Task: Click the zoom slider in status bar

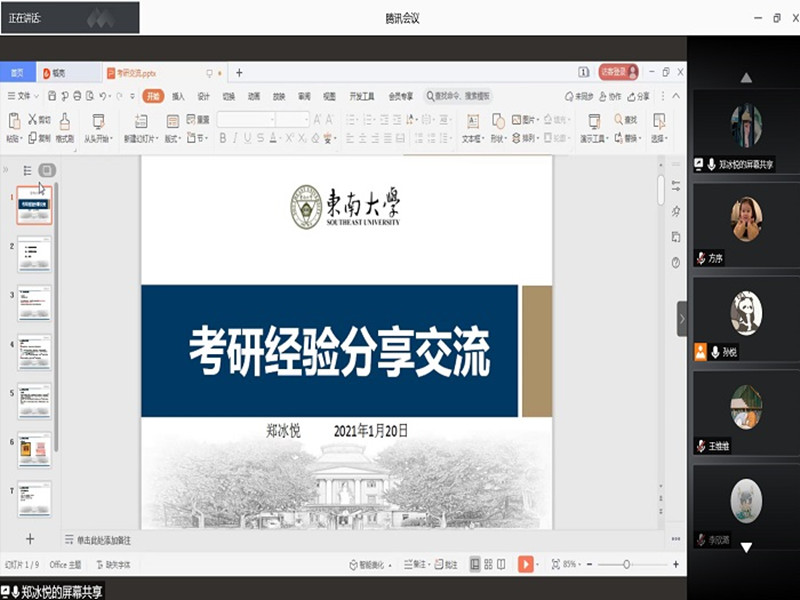Action: click(x=627, y=565)
